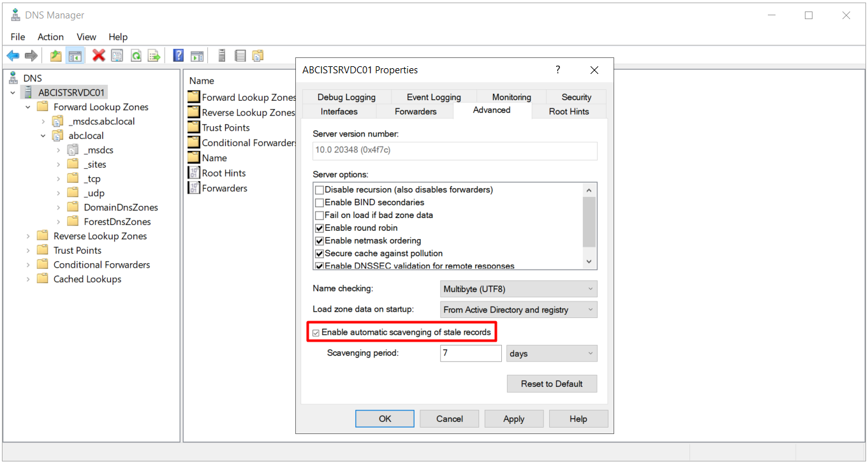Viewport: 868px width, 464px height.
Task: Uncheck Secure cache against pollution
Action: [320, 253]
